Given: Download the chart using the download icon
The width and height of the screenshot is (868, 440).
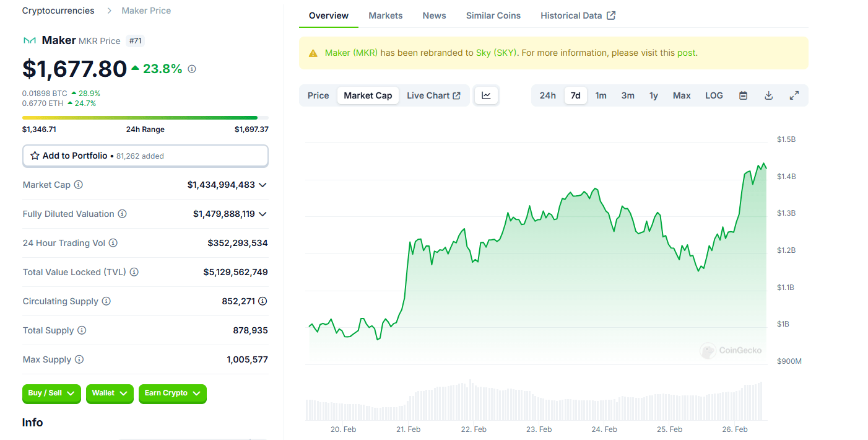Looking at the screenshot, I should coord(768,95).
